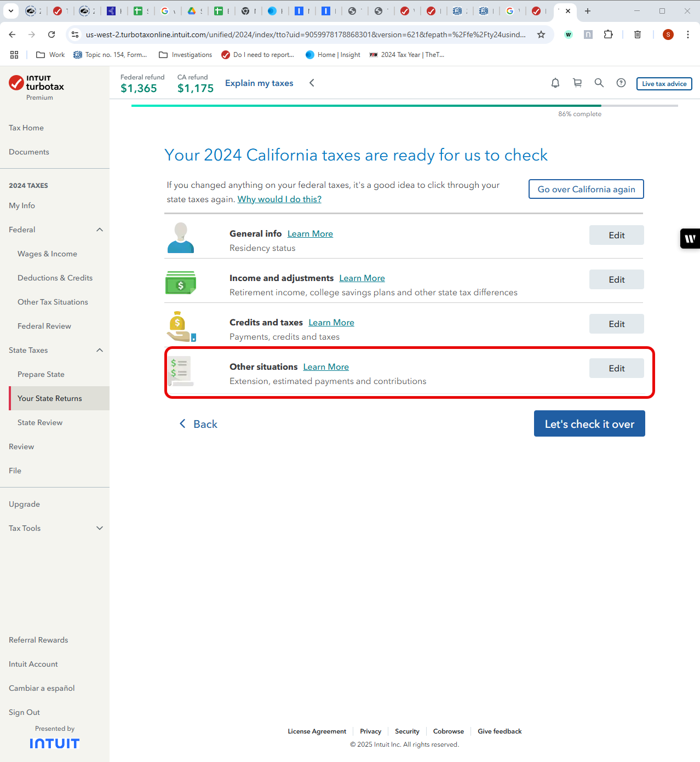Edit General info section

pos(617,235)
